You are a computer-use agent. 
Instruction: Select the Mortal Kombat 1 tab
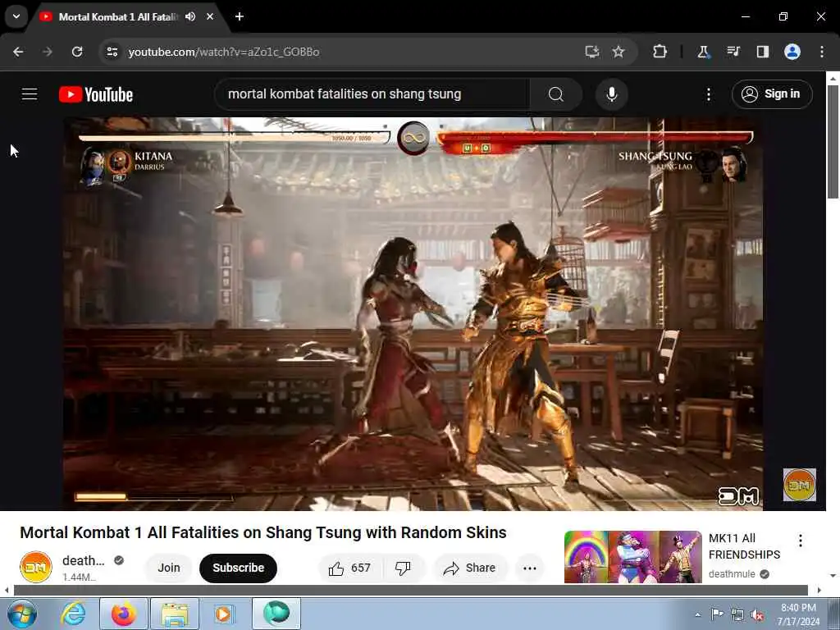click(x=117, y=17)
